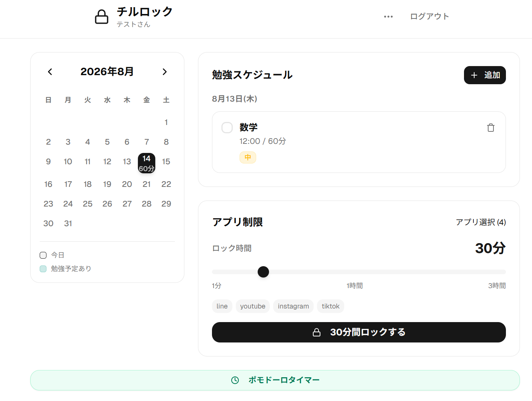Select August 1 in the calendar
The height and width of the screenshot is (401, 532).
[x=166, y=122]
